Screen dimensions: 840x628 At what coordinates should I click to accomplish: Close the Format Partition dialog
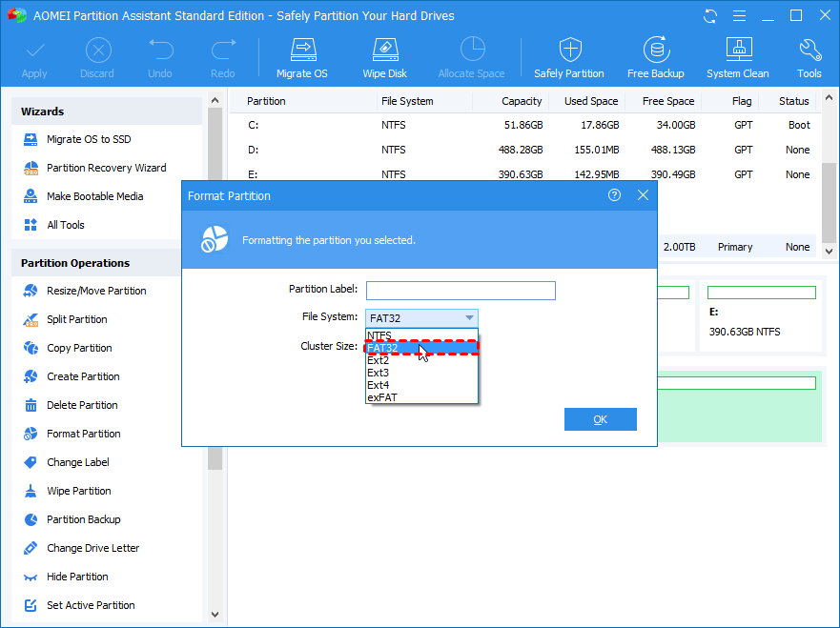click(643, 195)
